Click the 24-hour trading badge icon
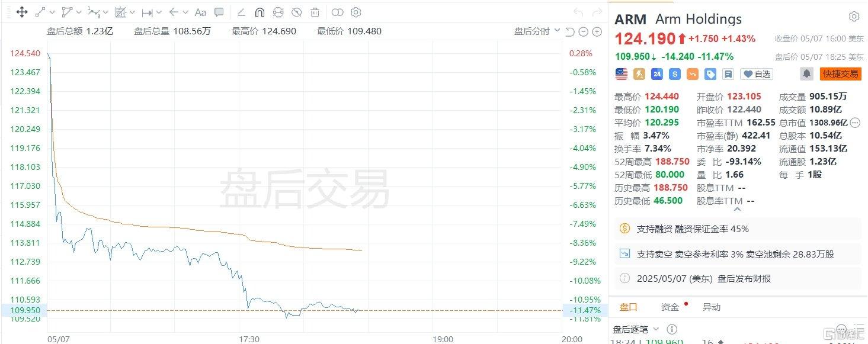This screenshot has width=868, height=344. (656, 74)
